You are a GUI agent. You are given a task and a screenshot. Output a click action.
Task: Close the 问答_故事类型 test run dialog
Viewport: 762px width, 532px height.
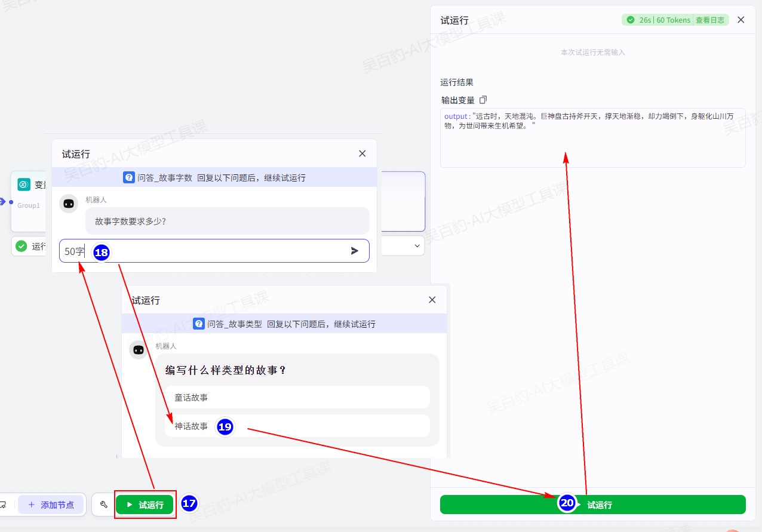click(432, 300)
